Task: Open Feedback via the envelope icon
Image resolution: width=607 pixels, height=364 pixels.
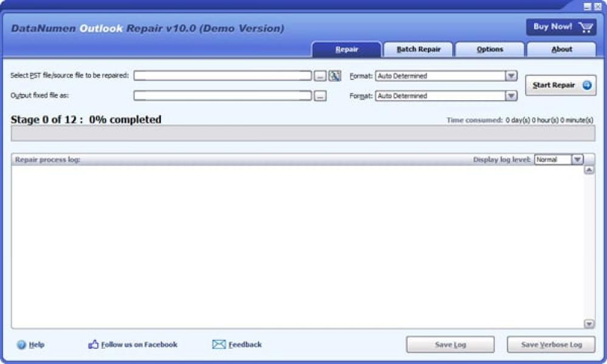Action: point(219,344)
